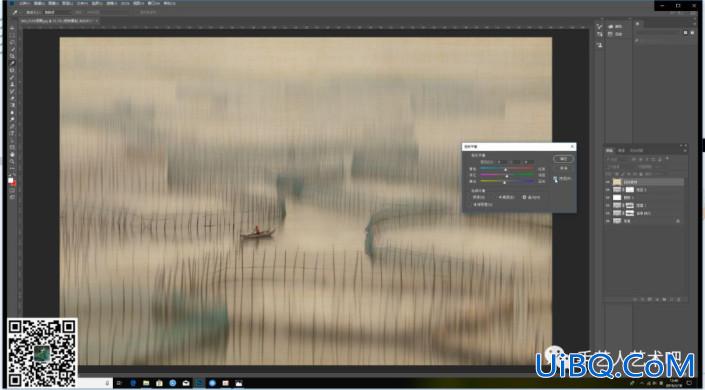Image resolution: width=705 pixels, height=390 pixels.
Task: Select Midtones tone radio button
Action: (x=500, y=197)
